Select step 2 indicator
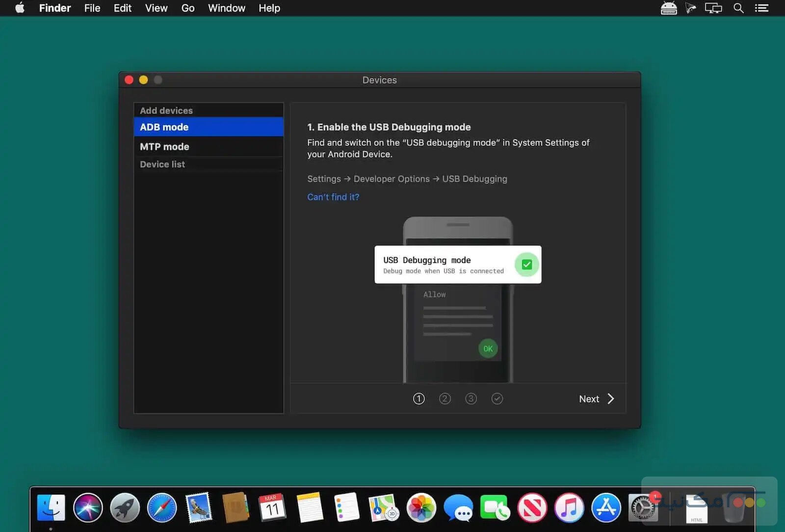Image resolution: width=785 pixels, height=532 pixels. (445, 399)
